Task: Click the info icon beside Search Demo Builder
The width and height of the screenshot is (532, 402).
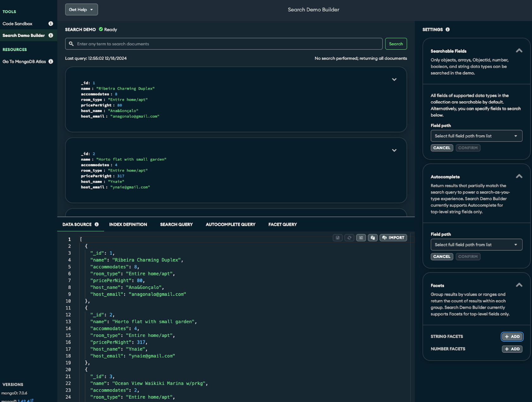Action: (x=51, y=35)
